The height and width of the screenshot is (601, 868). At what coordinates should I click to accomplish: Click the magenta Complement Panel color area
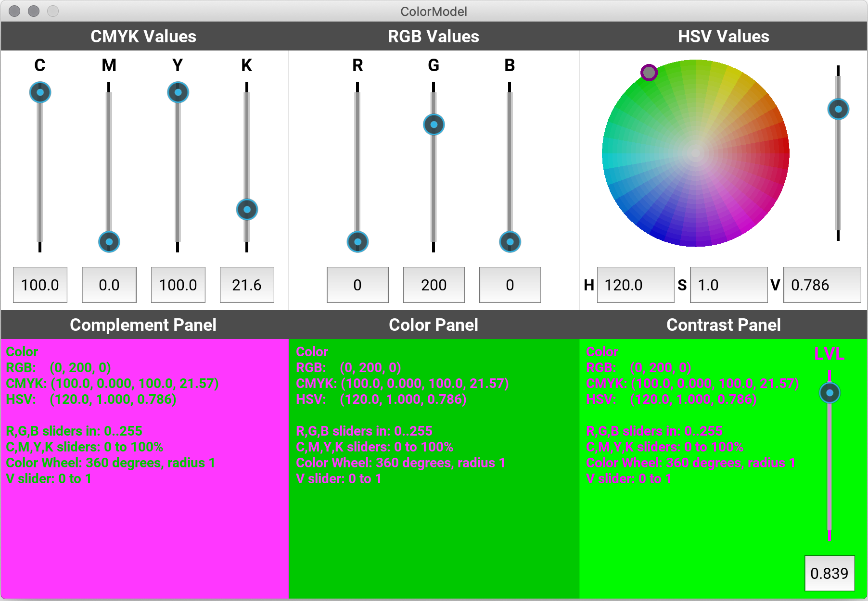pos(144,538)
